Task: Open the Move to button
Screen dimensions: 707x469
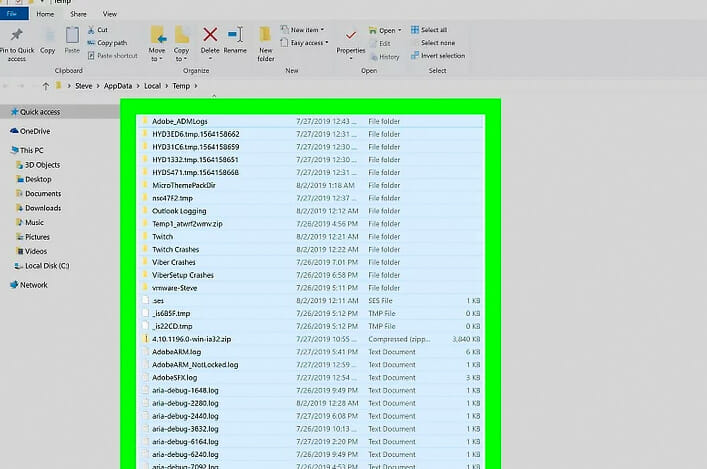Action: [157, 44]
